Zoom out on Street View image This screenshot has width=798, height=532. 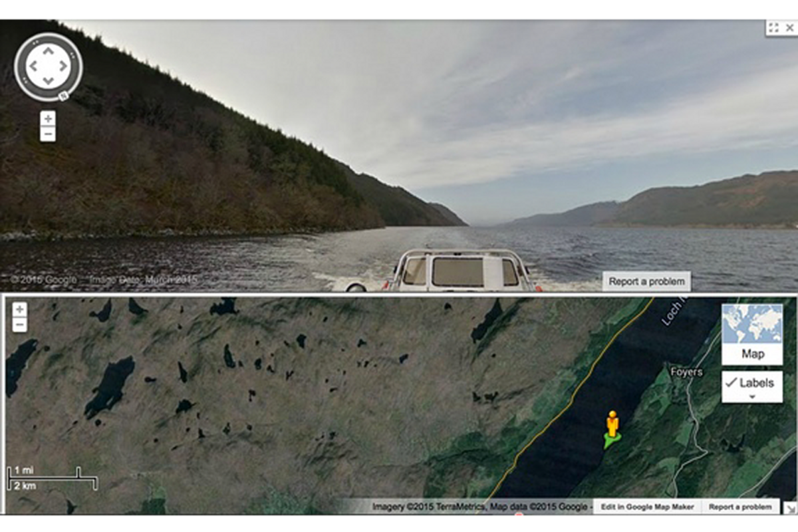(48, 134)
